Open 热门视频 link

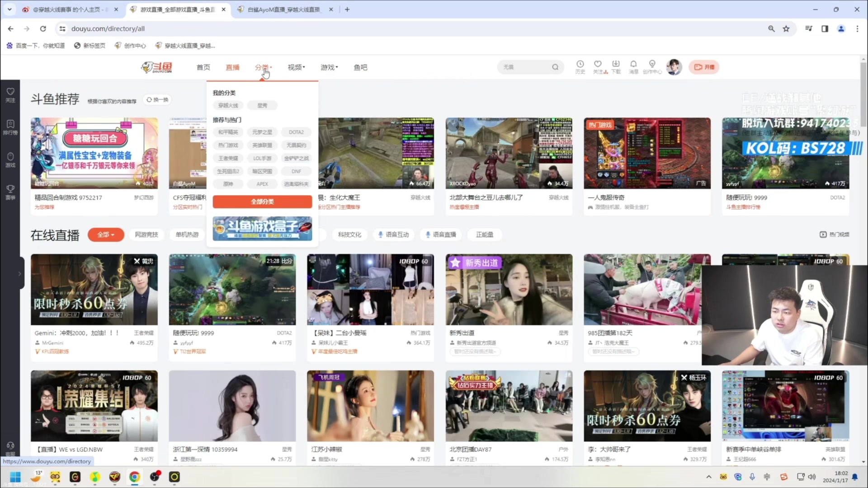(835, 235)
